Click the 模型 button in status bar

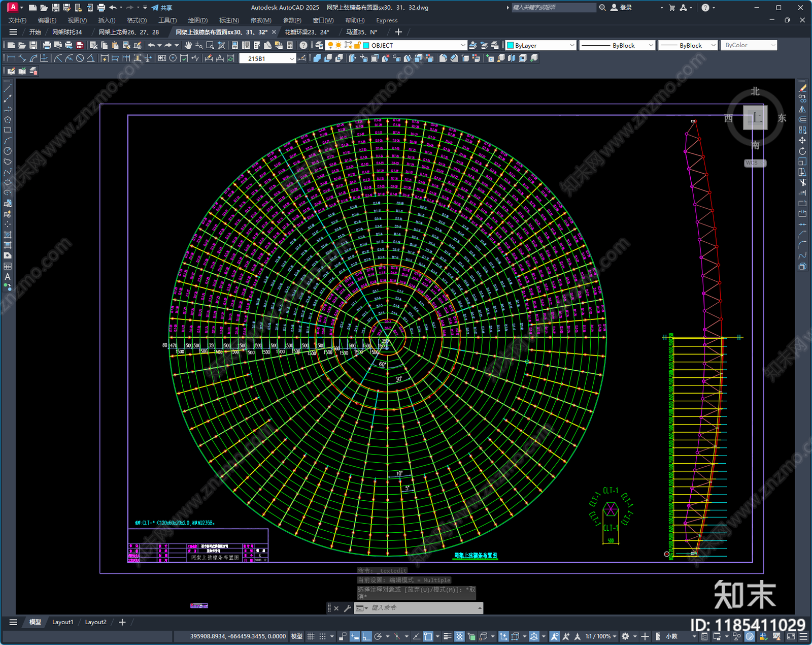click(x=296, y=636)
